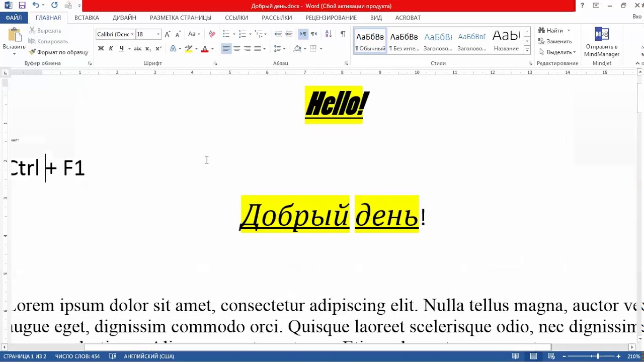Switch to the РАЗМЕТКА СТРАНИЦЫ tab

pyautogui.click(x=181, y=18)
